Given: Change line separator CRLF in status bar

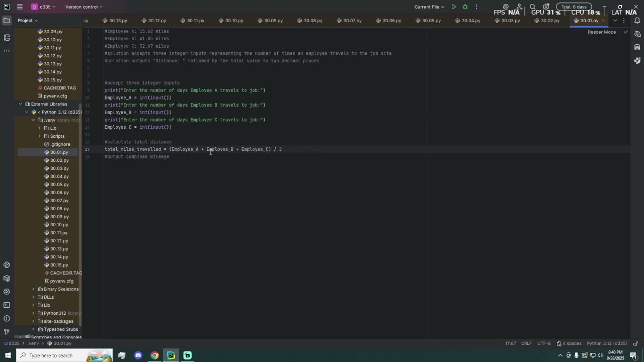Looking at the screenshot, I should click(526, 343).
